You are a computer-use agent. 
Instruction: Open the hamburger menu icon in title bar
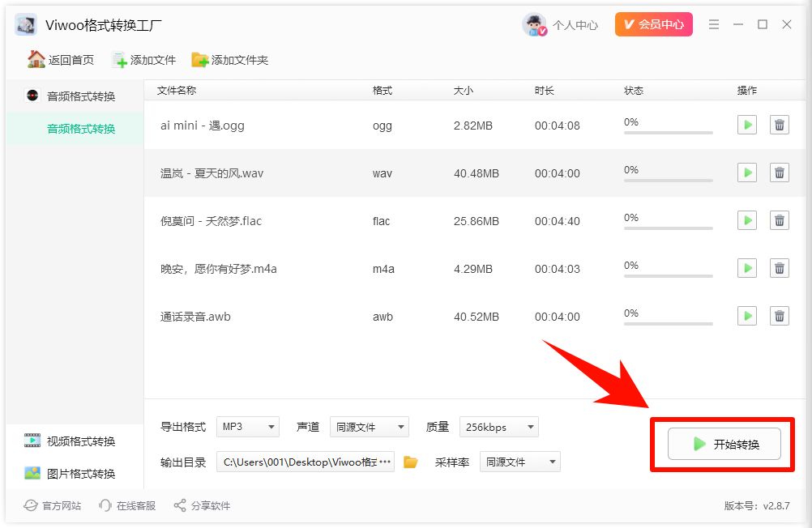(x=714, y=24)
